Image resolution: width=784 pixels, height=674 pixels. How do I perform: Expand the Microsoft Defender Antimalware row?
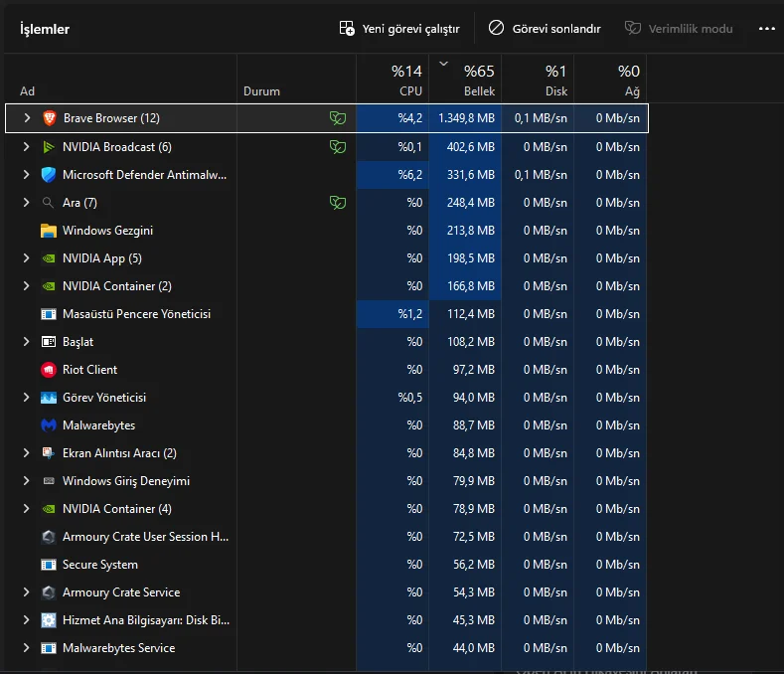26,175
